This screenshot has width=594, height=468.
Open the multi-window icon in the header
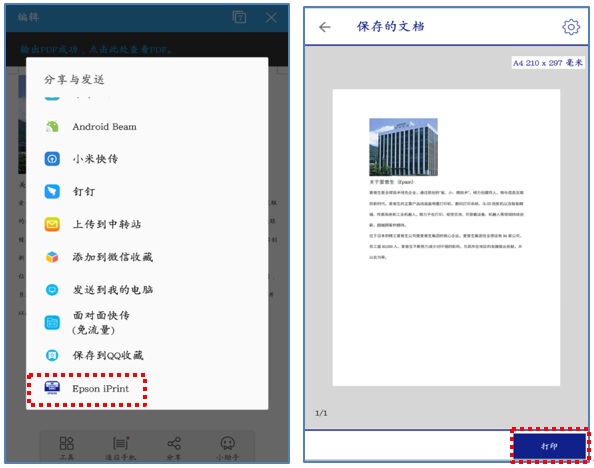click(239, 17)
